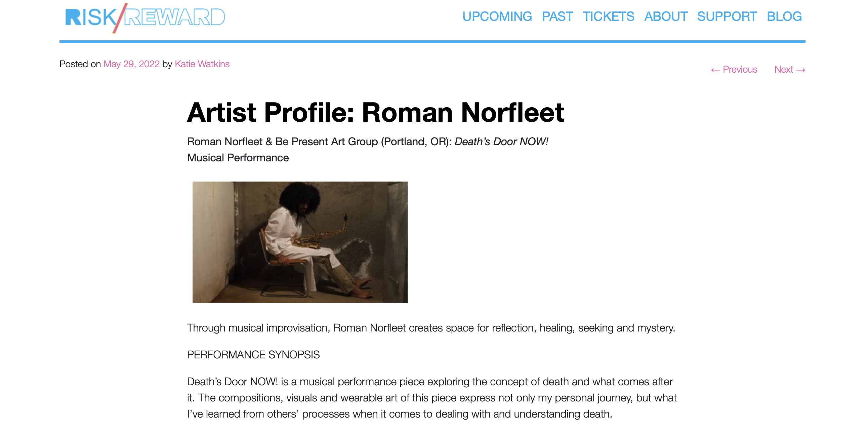This screenshot has width=868, height=430.
Task: Click the May 29, 2022 date link
Action: 131,64
